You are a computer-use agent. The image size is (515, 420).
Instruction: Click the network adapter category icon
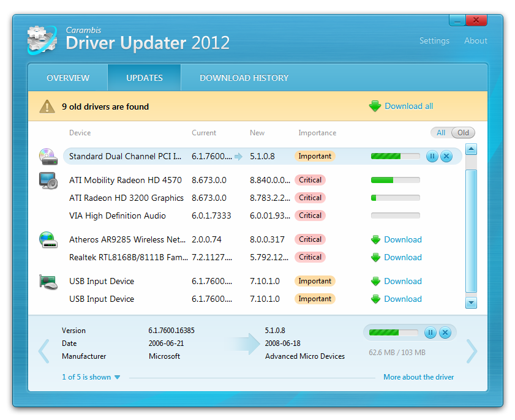[48, 240]
